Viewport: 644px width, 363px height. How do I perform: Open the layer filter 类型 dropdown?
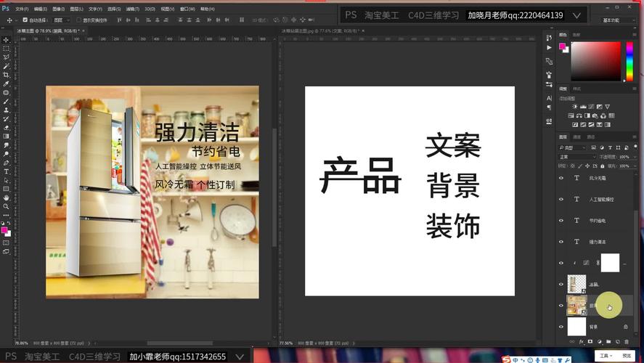pos(573,147)
